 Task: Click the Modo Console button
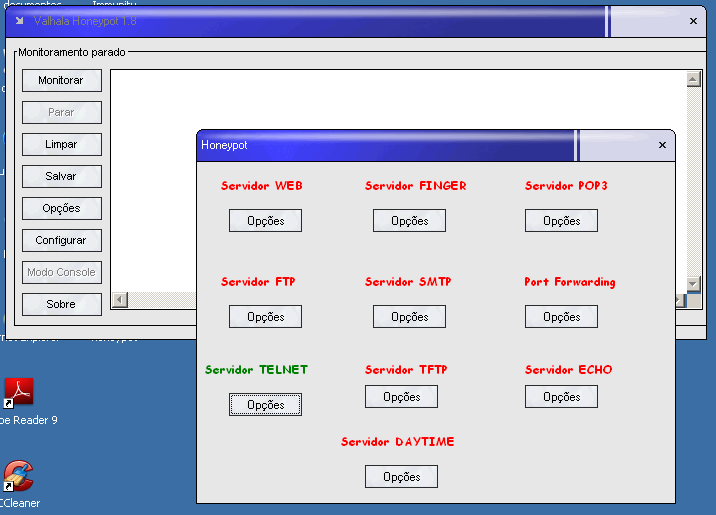point(62,272)
